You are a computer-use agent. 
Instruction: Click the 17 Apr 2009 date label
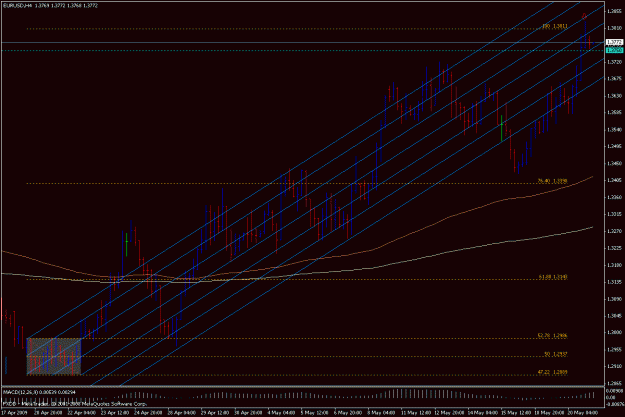pos(14,413)
